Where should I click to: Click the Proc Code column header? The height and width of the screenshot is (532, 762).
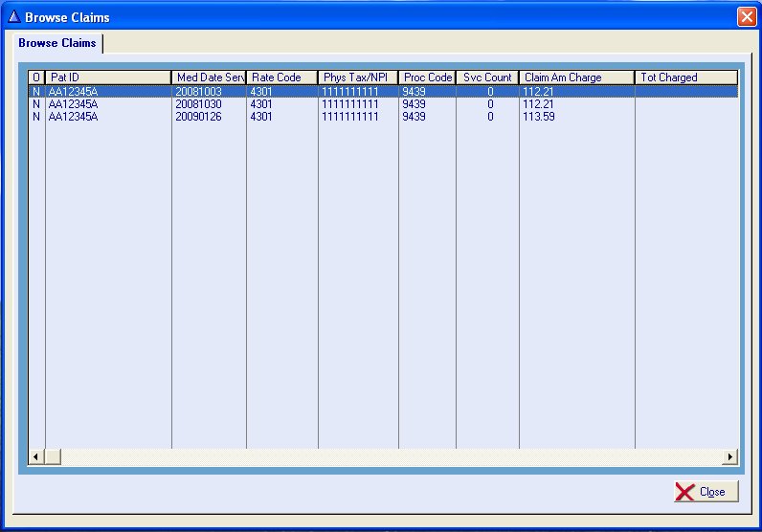(427, 78)
